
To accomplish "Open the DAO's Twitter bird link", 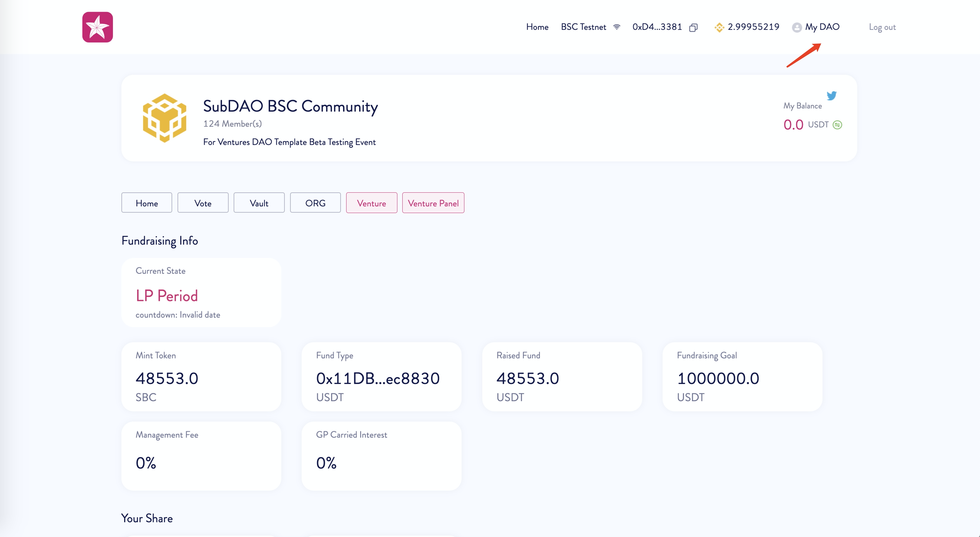I will click(831, 95).
